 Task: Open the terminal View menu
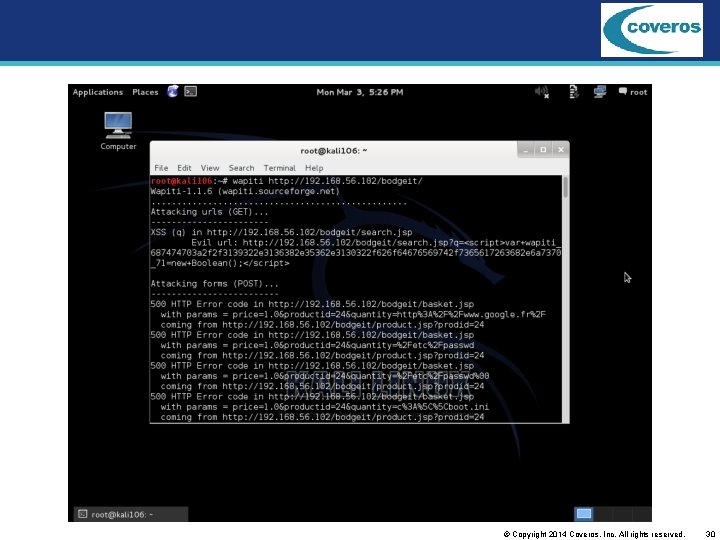coord(210,168)
